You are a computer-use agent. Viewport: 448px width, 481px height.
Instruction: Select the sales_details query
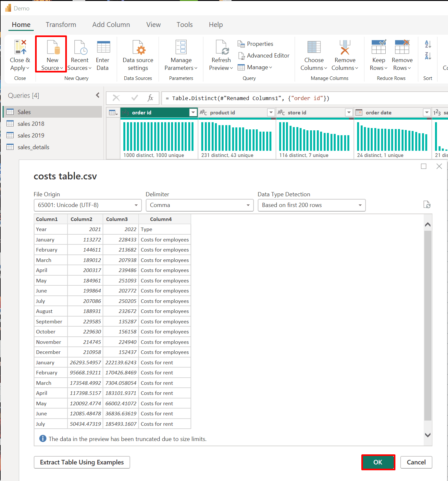(x=33, y=147)
